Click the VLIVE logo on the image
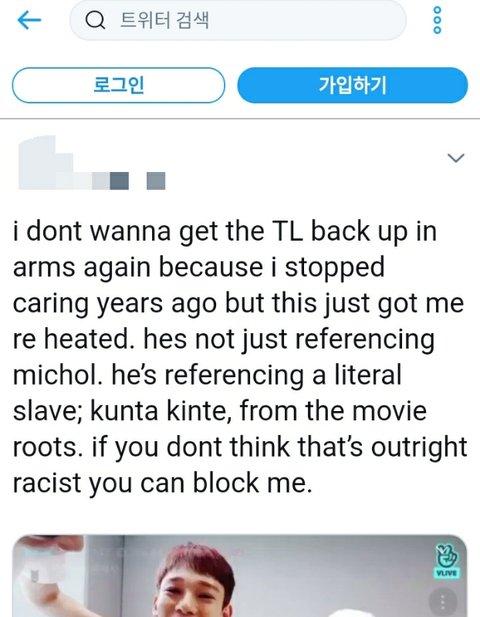Screen dimensions: 480x617 447,562
